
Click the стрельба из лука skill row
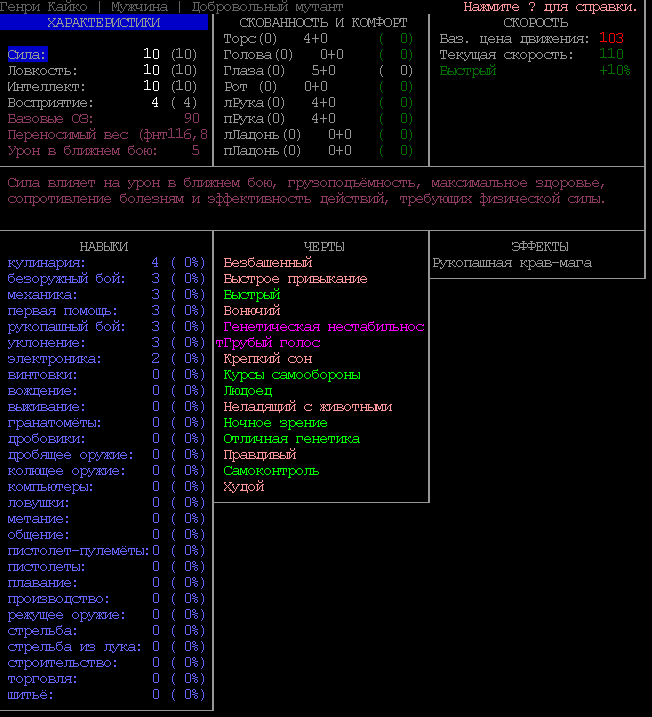106,647
